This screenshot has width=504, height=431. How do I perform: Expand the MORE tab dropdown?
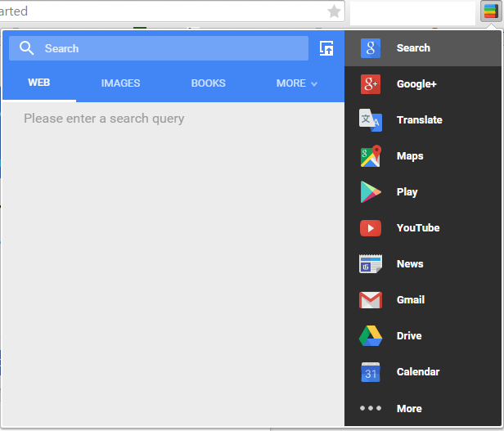point(297,83)
